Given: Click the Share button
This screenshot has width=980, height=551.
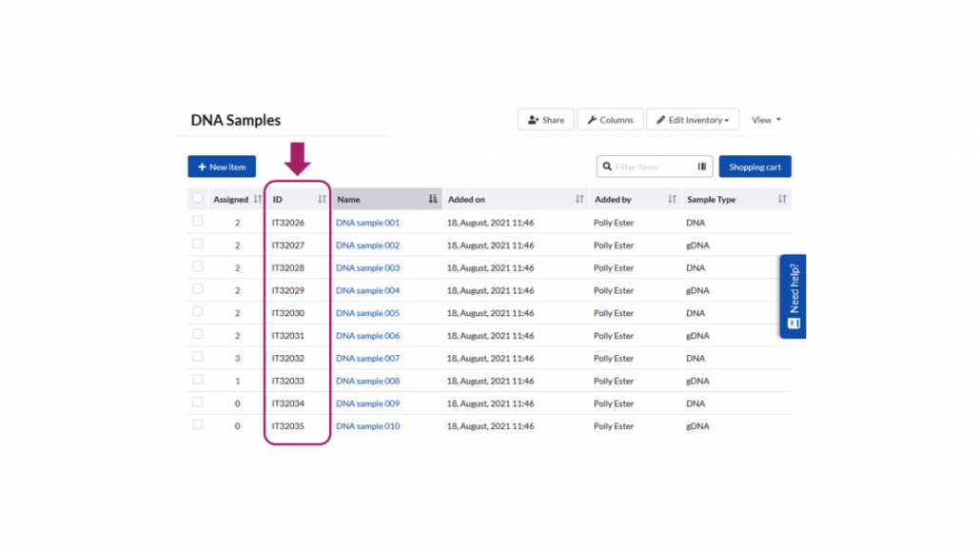Looking at the screenshot, I should [x=546, y=120].
